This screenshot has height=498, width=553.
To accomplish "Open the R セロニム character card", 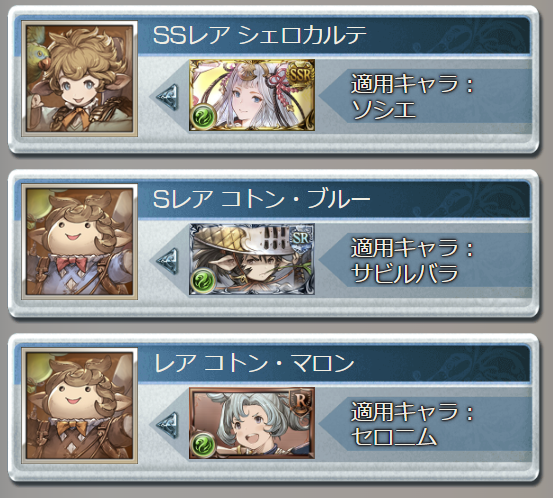I will [252, 423].
